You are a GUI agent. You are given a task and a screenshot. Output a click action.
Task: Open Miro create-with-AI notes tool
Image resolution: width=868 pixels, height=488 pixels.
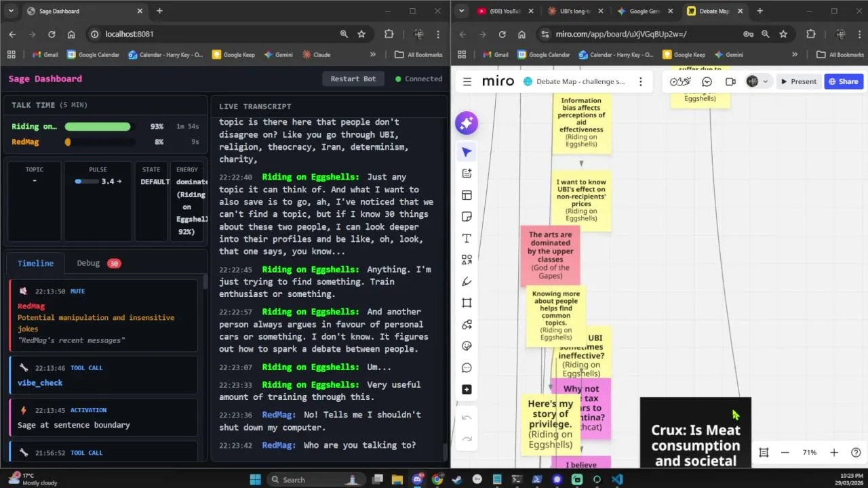tap(467, 174)
